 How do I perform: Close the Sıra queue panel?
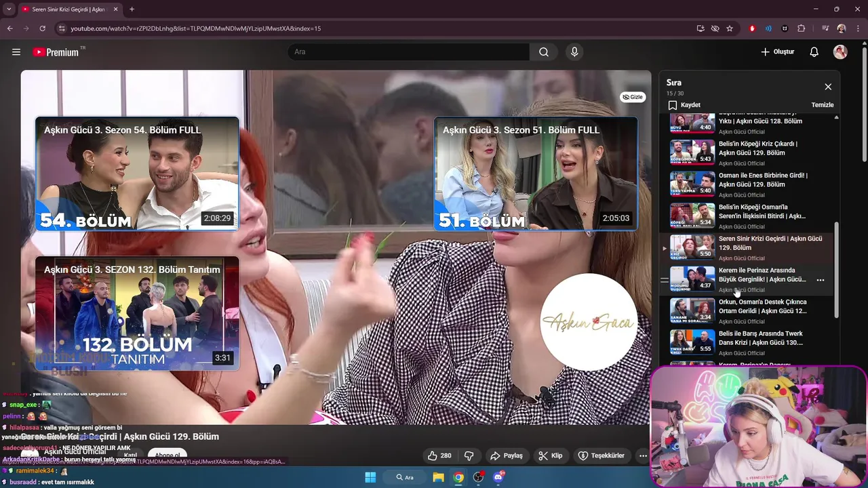[828, 87]
